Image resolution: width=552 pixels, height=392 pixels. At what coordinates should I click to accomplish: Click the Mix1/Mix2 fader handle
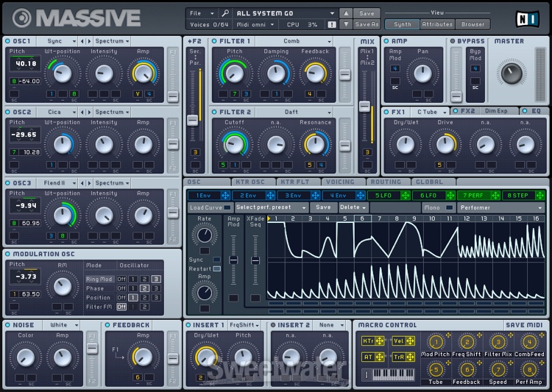365,106
